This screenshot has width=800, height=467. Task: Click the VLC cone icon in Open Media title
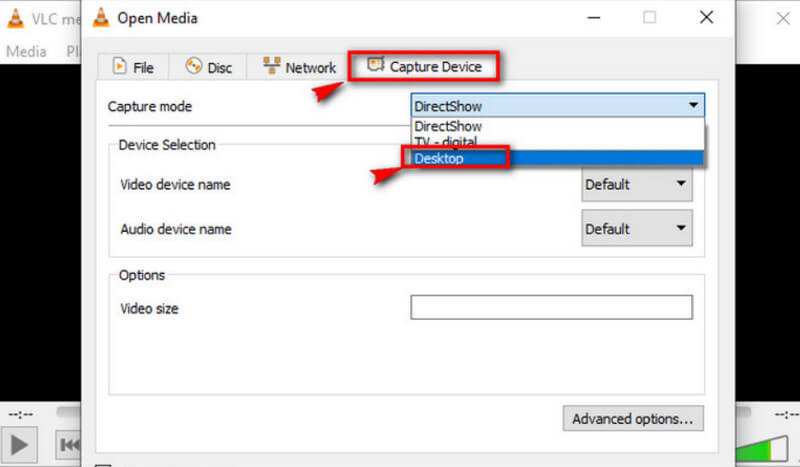click(101, 18)
